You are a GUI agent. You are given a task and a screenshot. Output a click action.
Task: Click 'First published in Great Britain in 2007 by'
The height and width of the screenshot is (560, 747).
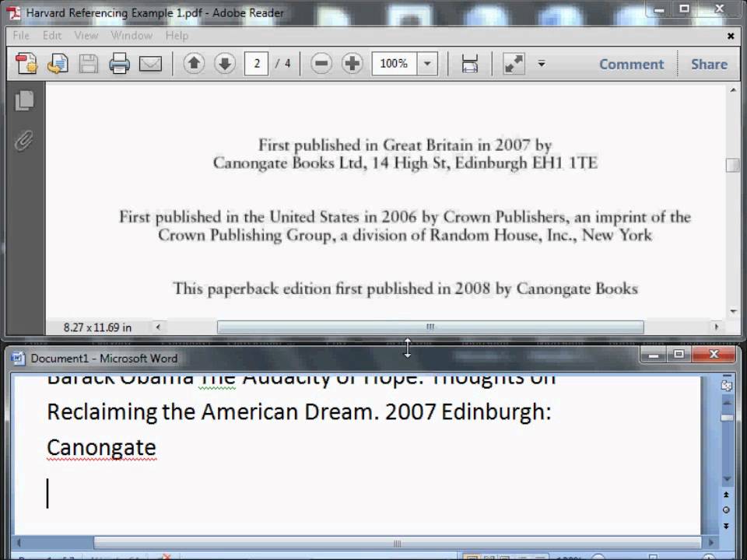(x=405, y=145)
